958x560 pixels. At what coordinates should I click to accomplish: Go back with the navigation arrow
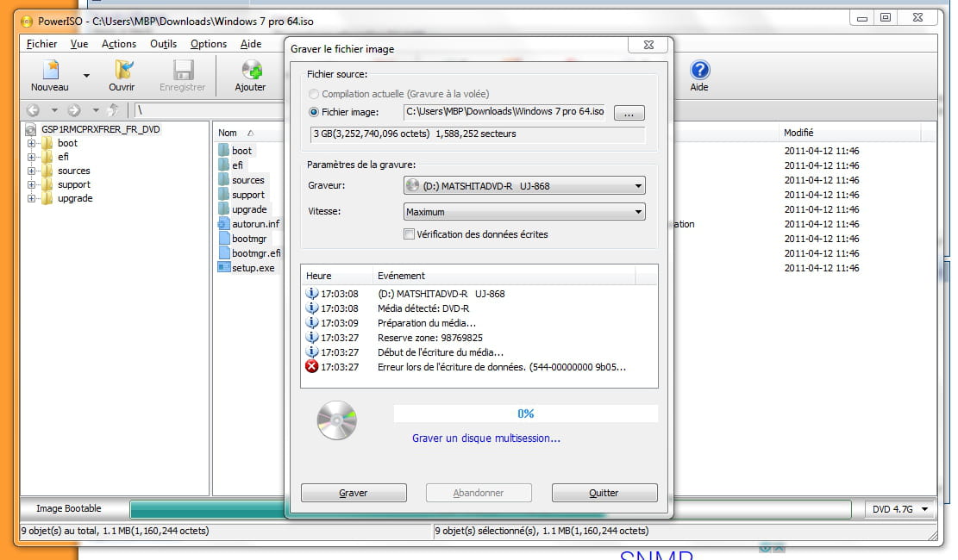point(33,110)
